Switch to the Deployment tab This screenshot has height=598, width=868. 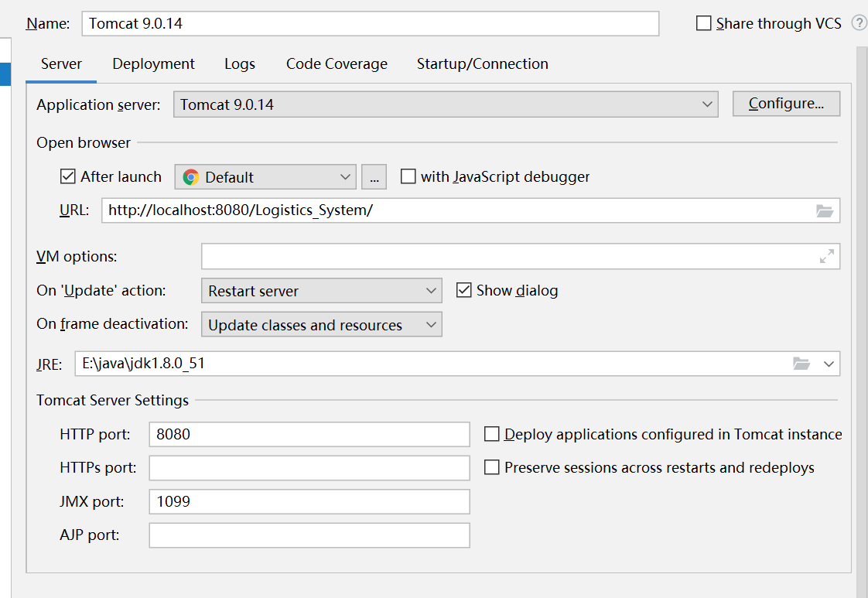[153, 64]
